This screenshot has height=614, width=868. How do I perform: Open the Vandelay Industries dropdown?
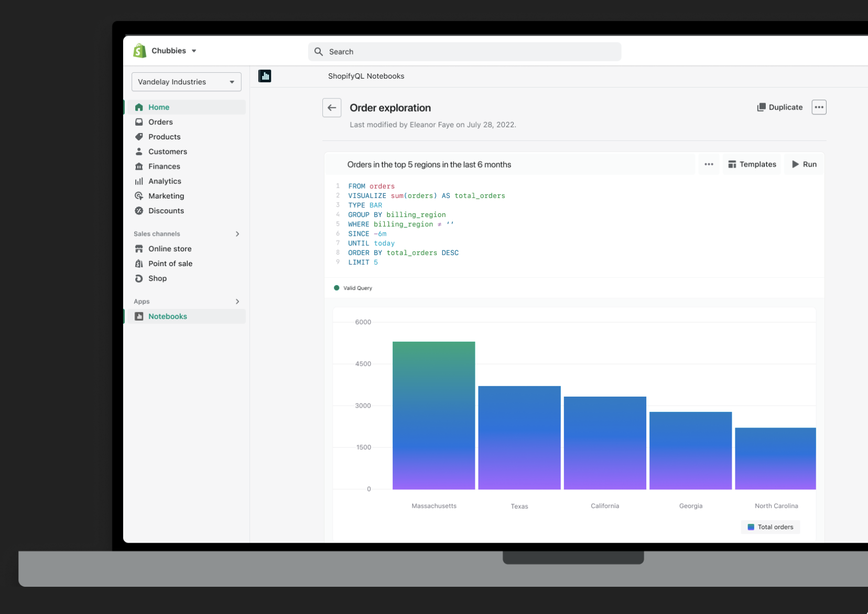(x=186, y=82)
